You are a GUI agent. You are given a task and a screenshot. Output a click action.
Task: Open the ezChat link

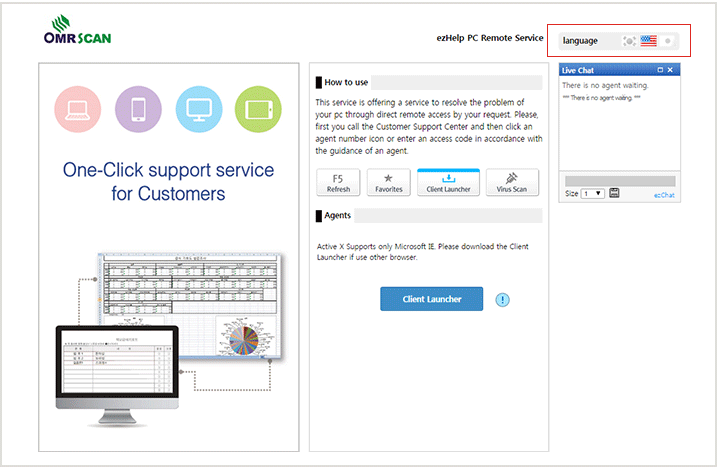point(664,195)
